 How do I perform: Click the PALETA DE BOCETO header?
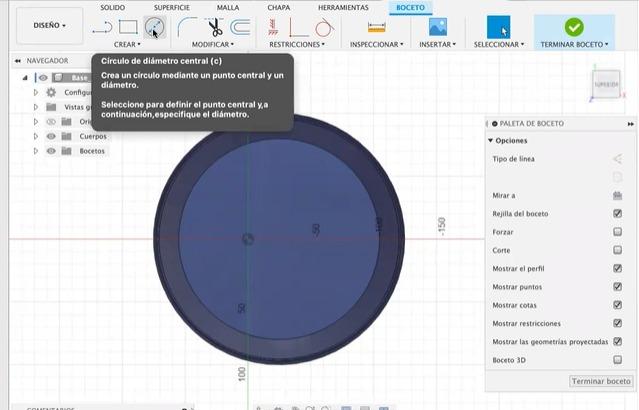coord(531,123)
